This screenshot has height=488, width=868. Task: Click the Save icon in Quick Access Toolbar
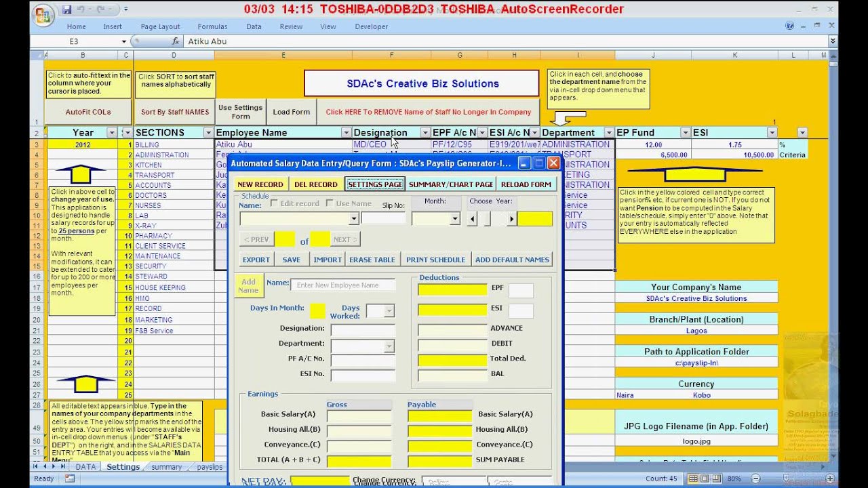66,9
